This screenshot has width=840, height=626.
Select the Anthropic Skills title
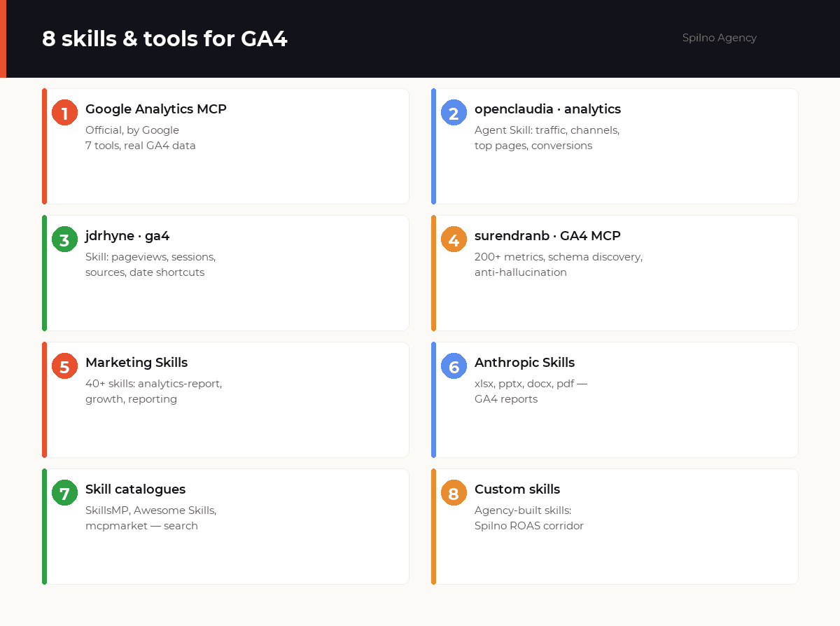coord(524,363)
